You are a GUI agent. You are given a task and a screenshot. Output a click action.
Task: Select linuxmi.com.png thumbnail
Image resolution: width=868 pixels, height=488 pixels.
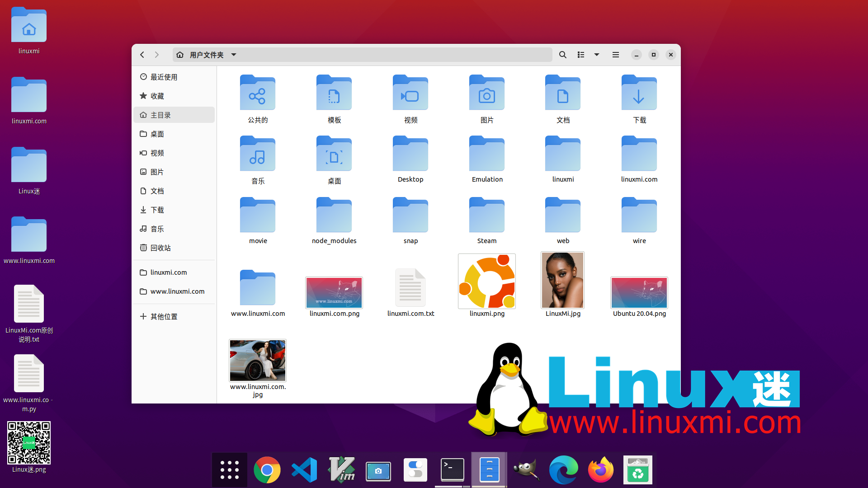pyautogui.click(x=334, y=293)
